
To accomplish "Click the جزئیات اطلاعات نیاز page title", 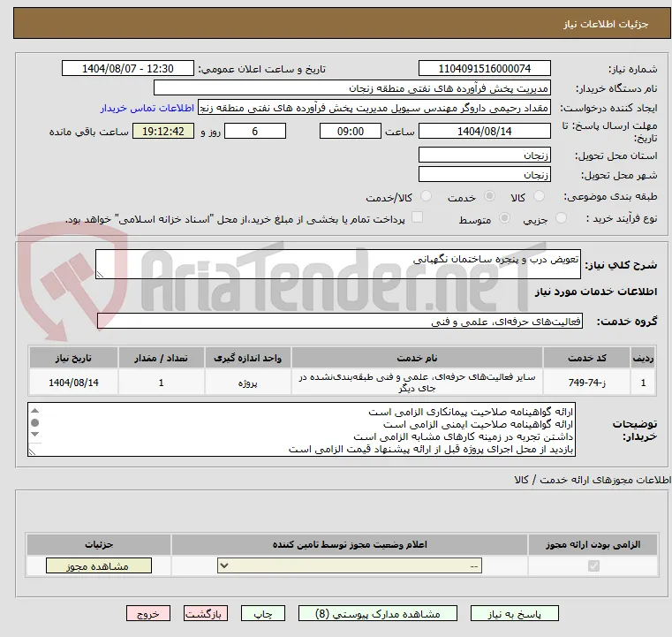I will coord(605,24).
